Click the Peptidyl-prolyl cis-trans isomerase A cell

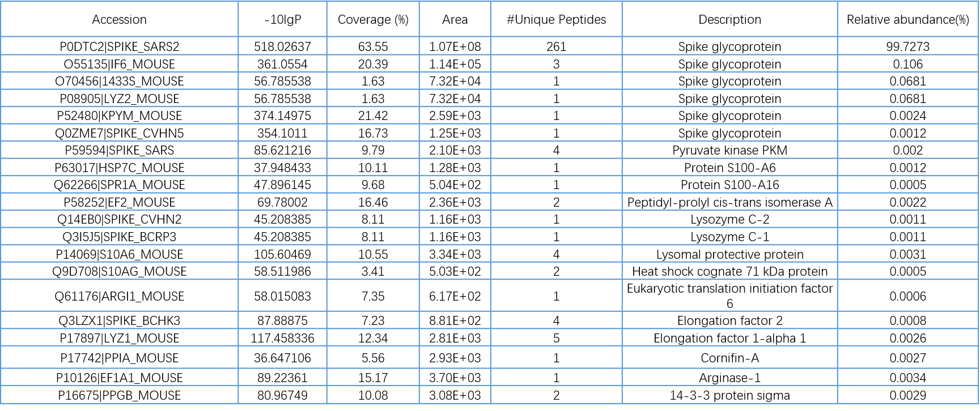[x=729, y=203]
